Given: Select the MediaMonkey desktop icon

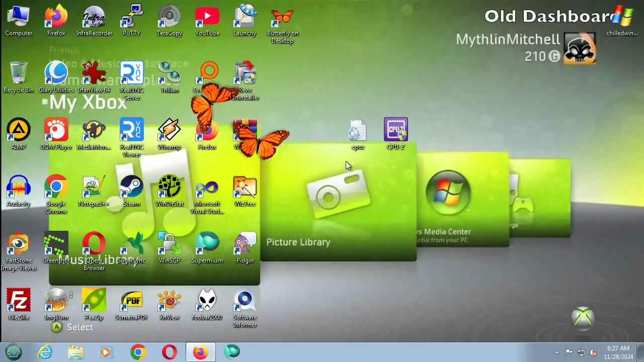Looking at the screenshot, I should coord(94,135).
